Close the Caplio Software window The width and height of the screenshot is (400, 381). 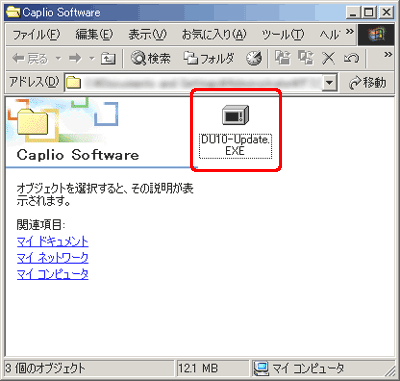[386, 13]
